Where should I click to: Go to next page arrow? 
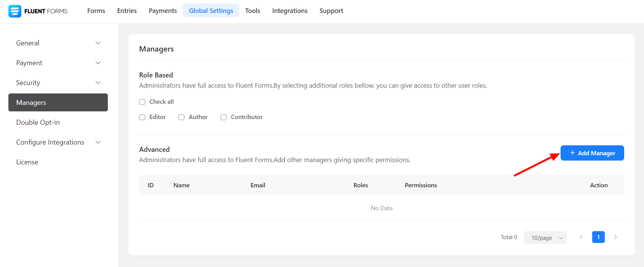(615, 237)
